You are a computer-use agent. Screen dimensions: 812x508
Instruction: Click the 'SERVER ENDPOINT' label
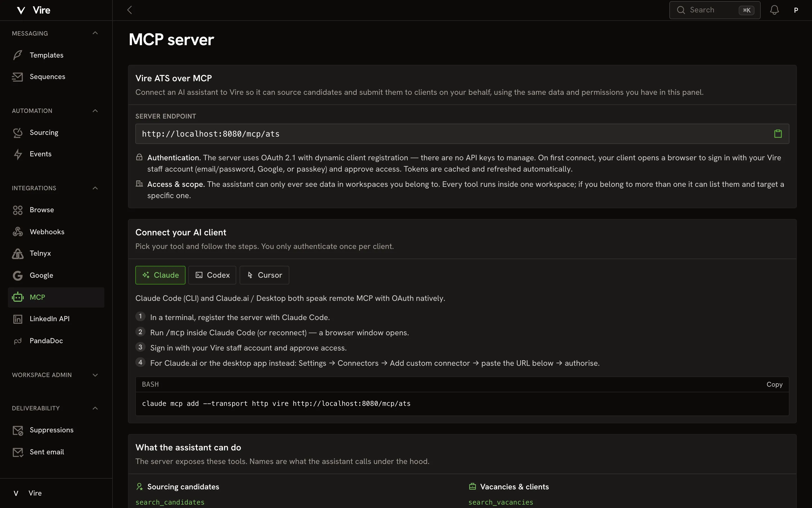tap(166, 116)
